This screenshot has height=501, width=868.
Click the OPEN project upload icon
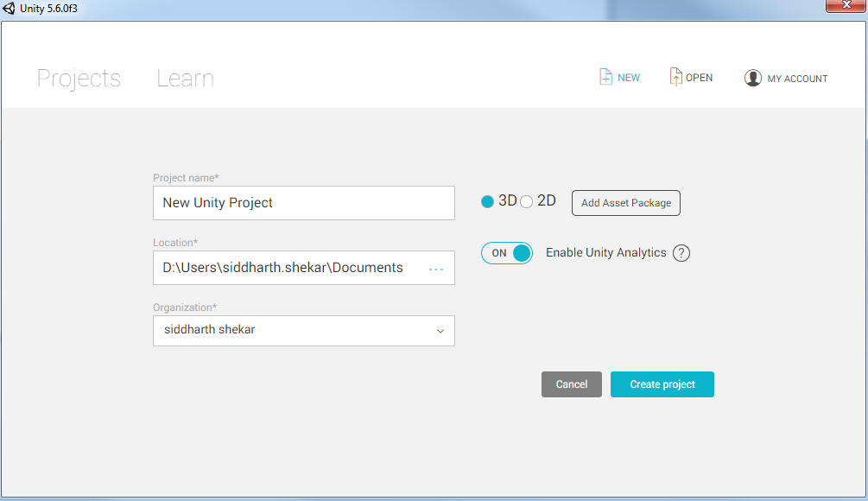click(675, 76)
